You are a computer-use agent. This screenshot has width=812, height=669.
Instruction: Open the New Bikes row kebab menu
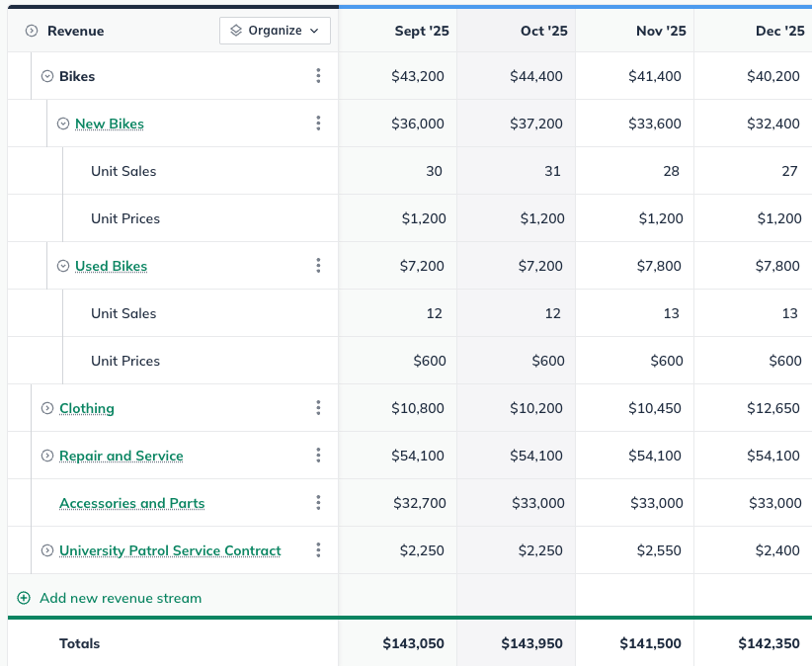(318, 124)
